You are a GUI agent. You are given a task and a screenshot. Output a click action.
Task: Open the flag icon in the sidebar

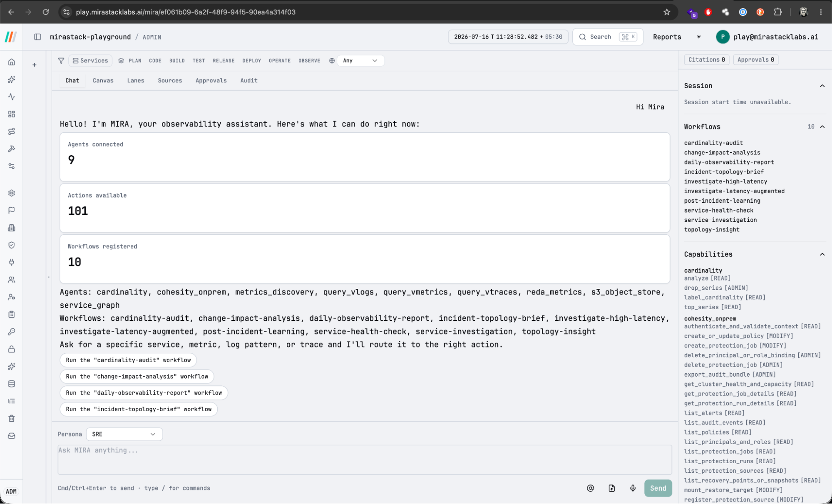pyautogui.click(x=12, y=210)
